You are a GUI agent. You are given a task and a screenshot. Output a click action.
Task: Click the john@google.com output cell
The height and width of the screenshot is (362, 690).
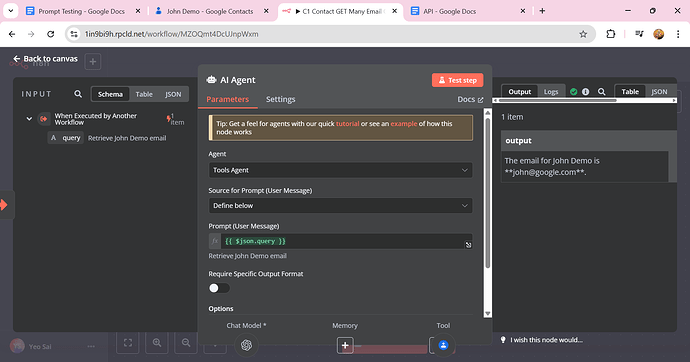tap(584, 167)
